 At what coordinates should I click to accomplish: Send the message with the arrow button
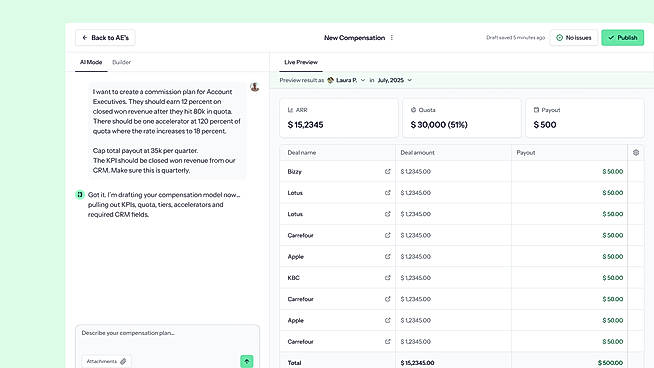pyautogui.click(x=247, y=361)
